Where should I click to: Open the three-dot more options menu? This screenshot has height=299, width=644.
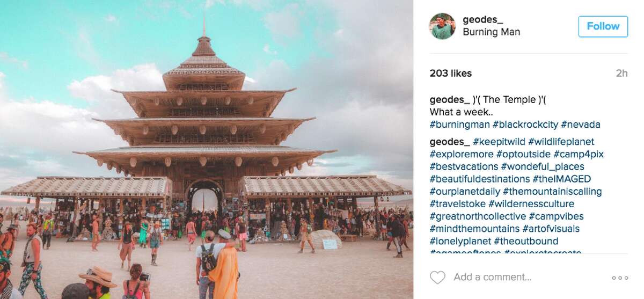pos(620,278)
